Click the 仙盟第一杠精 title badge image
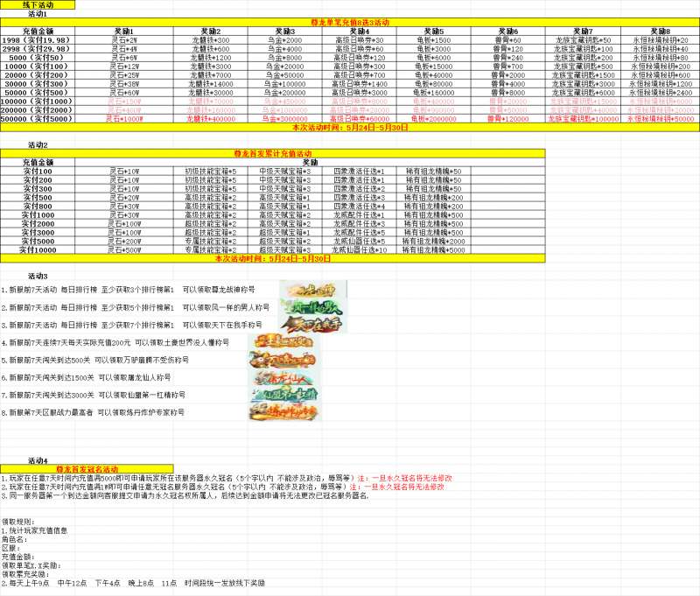This screenshot has height=596, width=700. click(284, 394)
